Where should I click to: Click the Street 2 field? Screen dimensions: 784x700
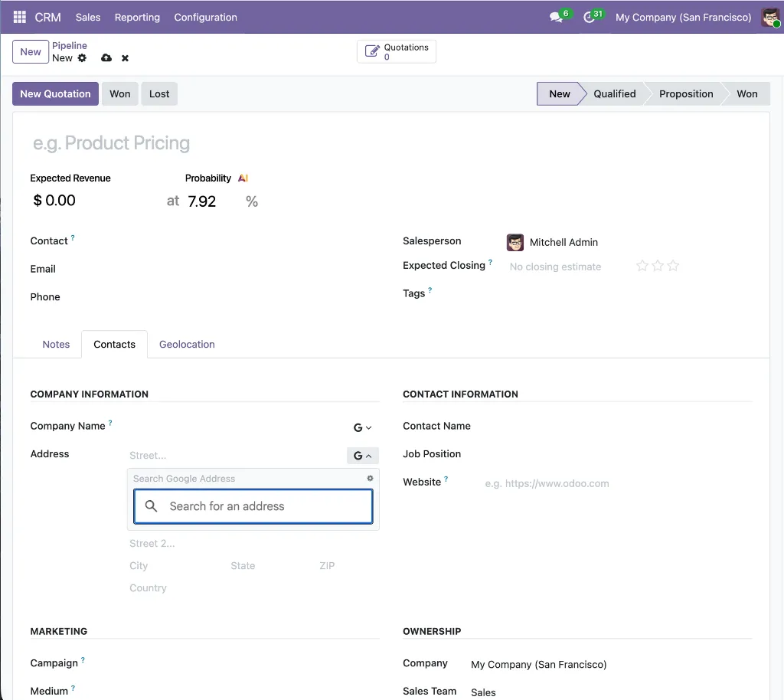coord(253,544)
